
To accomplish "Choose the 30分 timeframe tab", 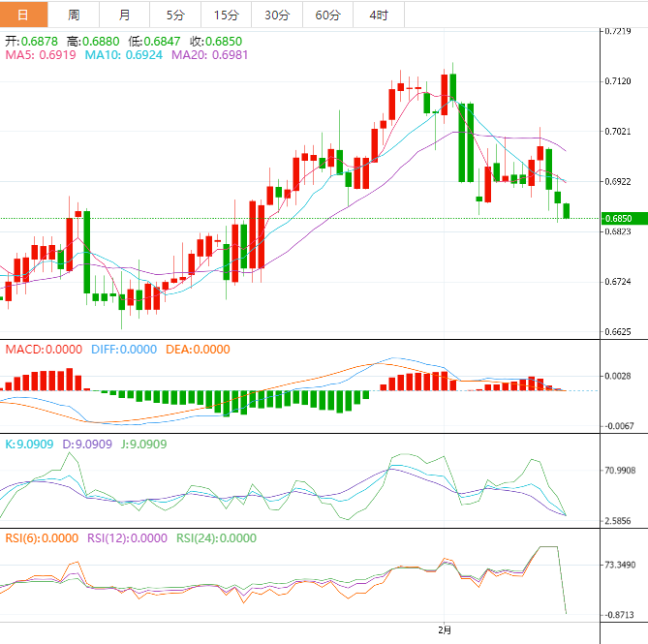I will pyautogui.click(x=276, y=15).
